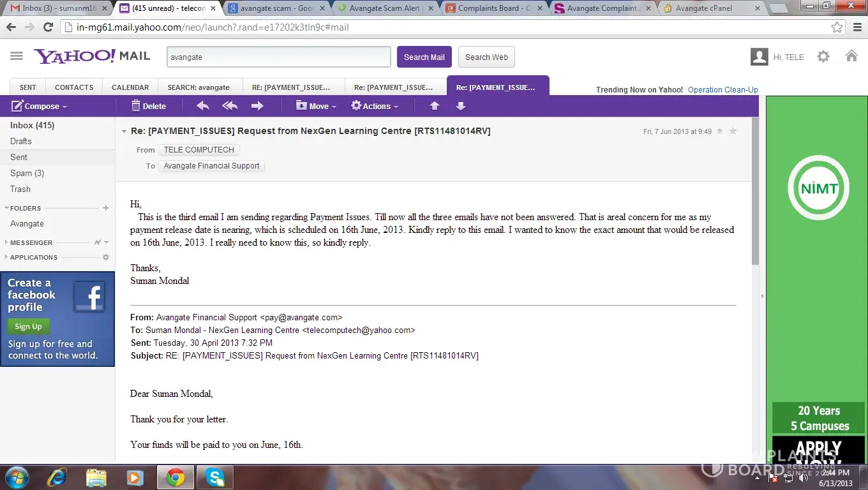
Task: Open the Compose dropdown arrow
Action: [x=64, y=107]
